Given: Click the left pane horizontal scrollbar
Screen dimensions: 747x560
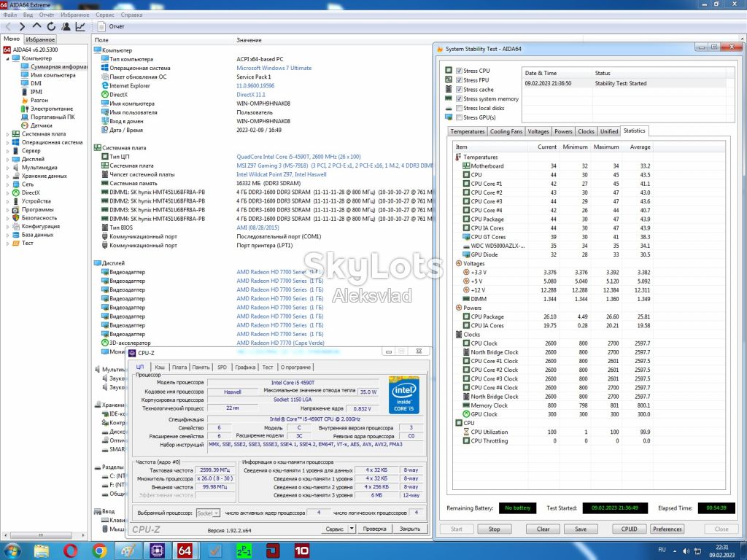Looking at the screenshot, I should [42, 535].
